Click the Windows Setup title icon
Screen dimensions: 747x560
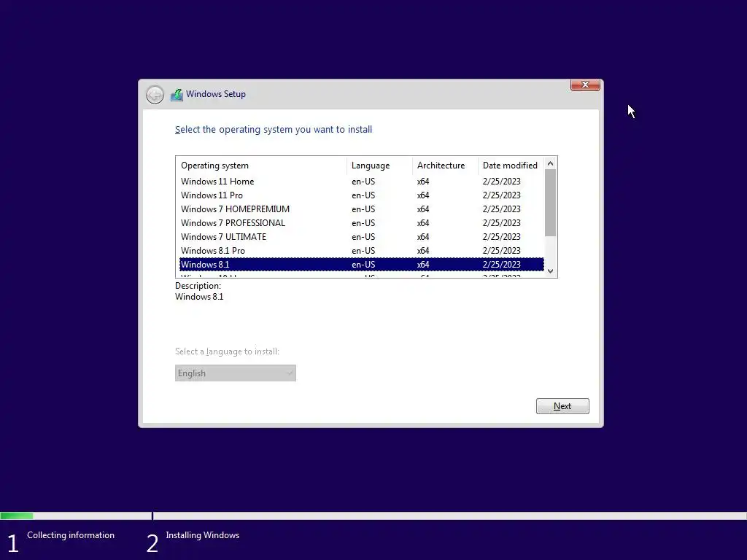pyautogui.click(x=177, y=95)
